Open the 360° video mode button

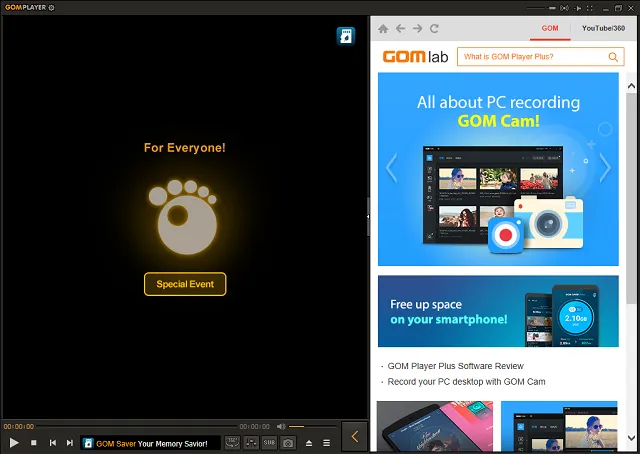[x=232, y=443]
